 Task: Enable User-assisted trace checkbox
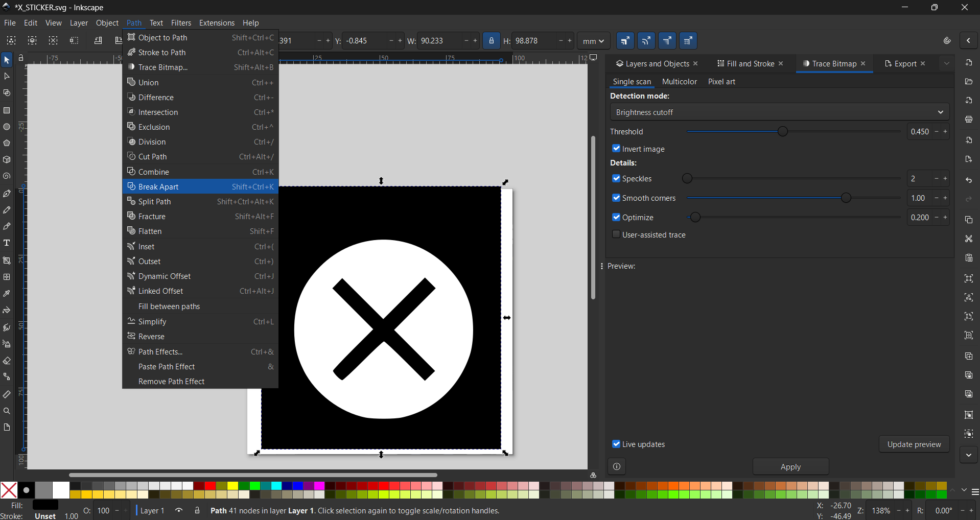pos(616,234)
